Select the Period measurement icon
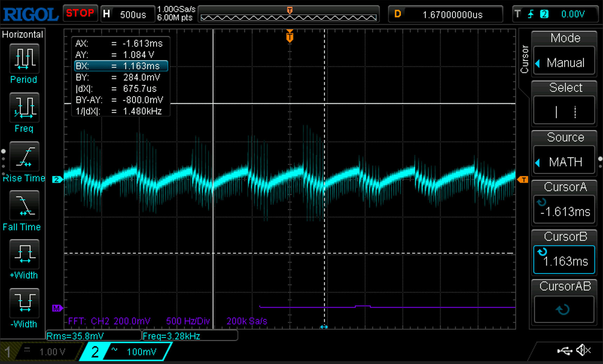The image size is (603, 364). [24, 58]
